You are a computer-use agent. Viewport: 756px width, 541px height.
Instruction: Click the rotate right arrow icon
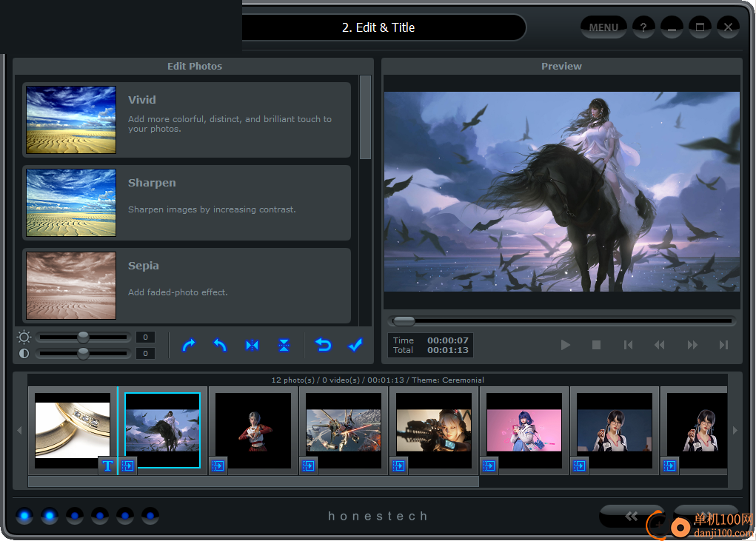click(x=189, y=345)
